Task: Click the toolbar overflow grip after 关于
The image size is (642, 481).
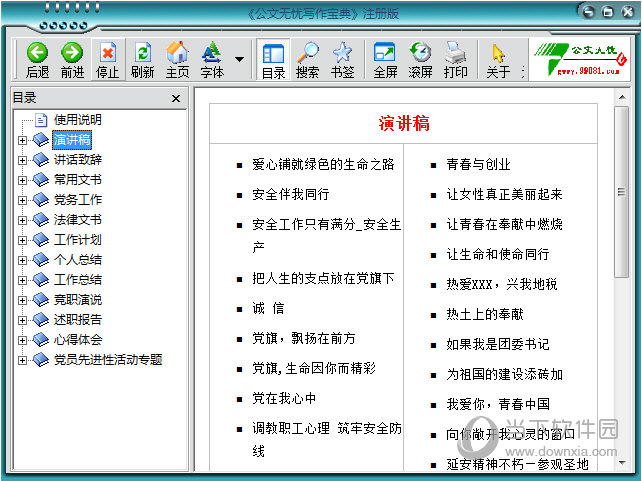Action: (x=523, y=72)
